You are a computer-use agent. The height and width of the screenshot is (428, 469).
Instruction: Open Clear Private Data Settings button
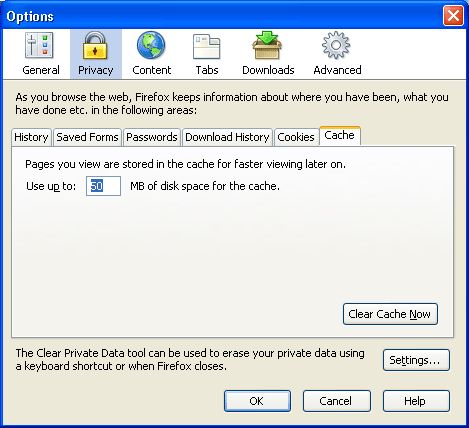click(x=416, y=360)
